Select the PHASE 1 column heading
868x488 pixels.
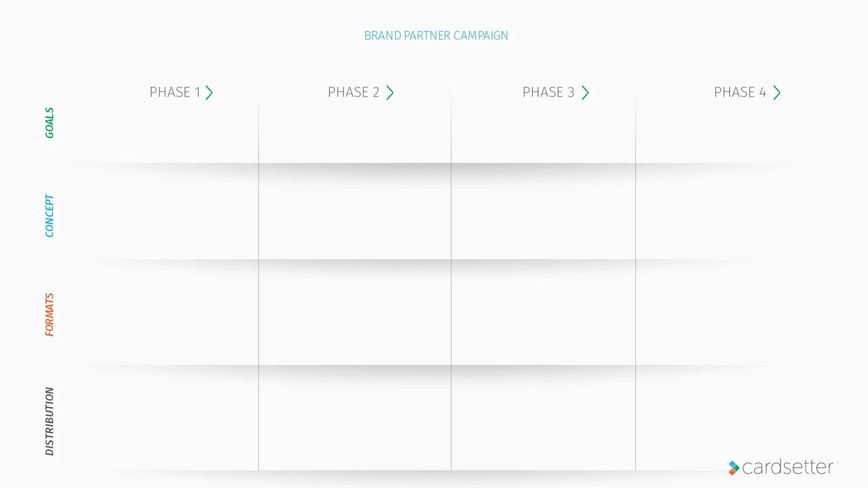pyautogui.click(x=175, y=92)
